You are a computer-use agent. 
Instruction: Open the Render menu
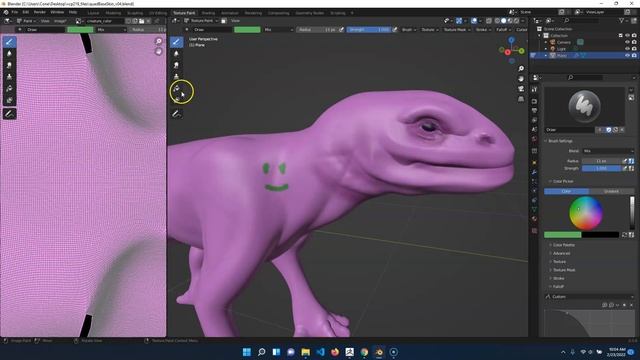40,12
